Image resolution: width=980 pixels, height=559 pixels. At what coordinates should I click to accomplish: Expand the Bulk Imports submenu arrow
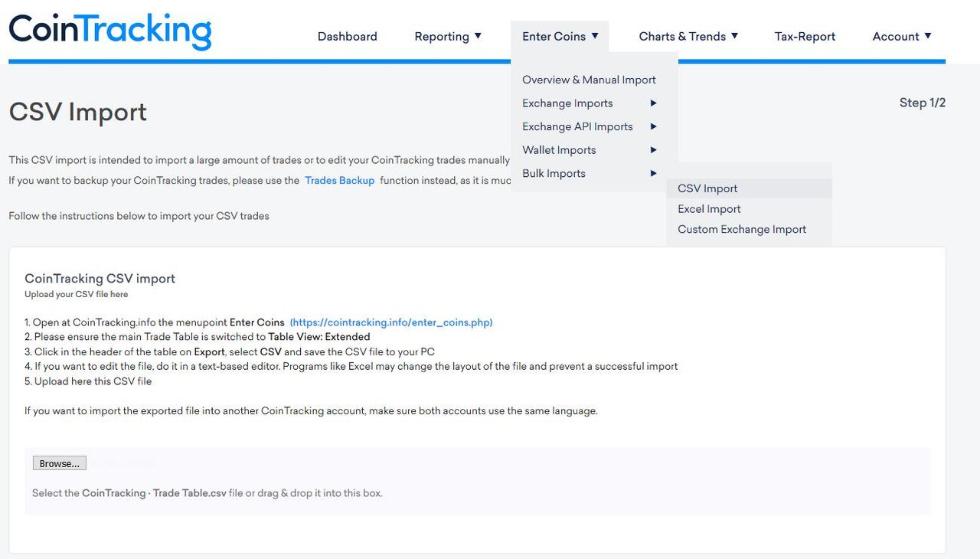click(653, 173)
